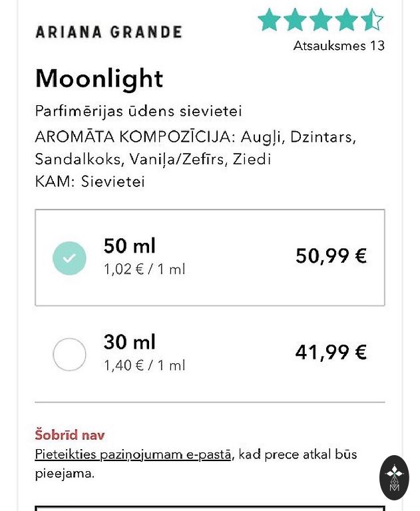Click 'Pieteikties paziņojumam e-pastā' link
The image size is (420, 511).
[x=133, y=454]
